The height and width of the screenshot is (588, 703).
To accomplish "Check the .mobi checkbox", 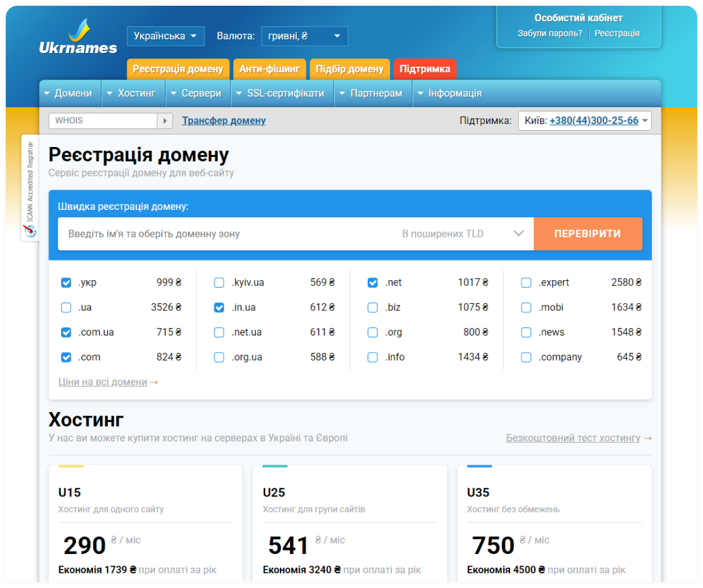I will click(526, 307).
